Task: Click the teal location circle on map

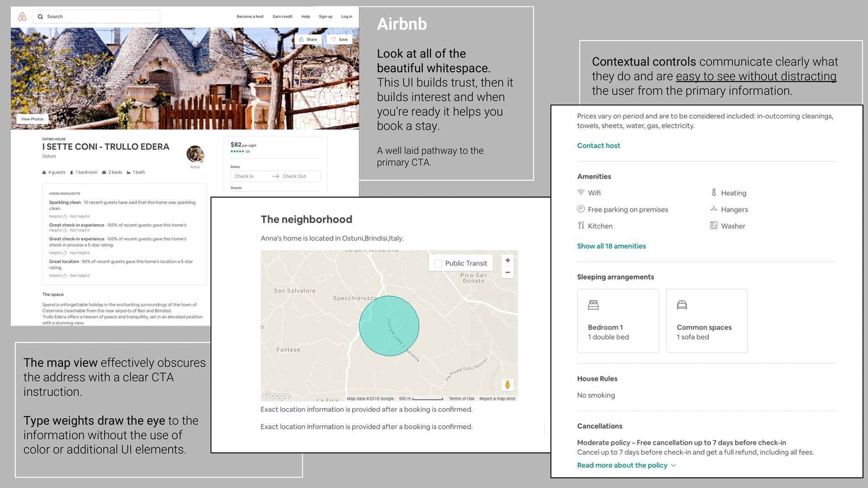Action: [x=389, y=326]
